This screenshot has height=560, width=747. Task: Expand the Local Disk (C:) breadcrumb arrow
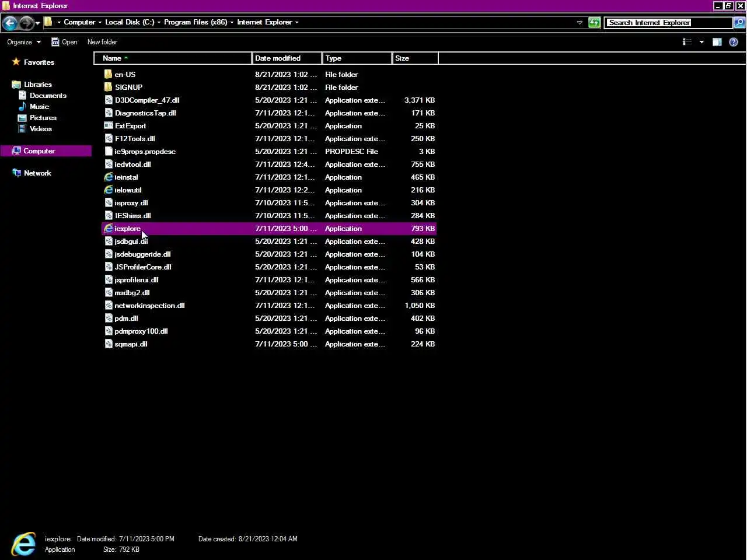[x=159, y=23]
